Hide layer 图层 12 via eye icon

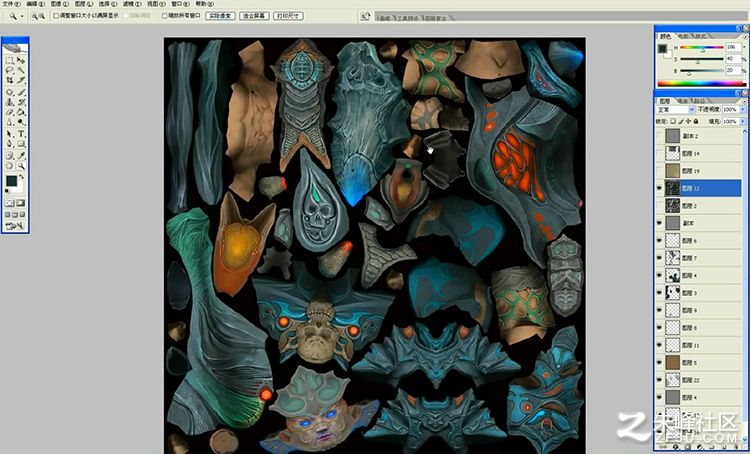pyautogui.click(x=660, y=188)
